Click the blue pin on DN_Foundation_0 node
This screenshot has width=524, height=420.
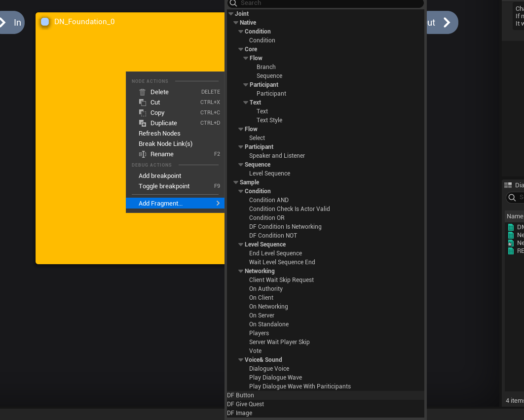[45, 22]
